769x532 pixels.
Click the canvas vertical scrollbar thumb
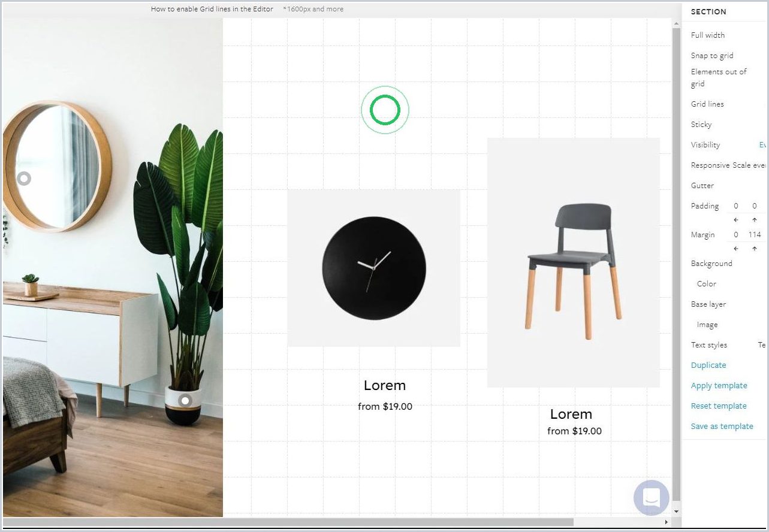(676, 264)
